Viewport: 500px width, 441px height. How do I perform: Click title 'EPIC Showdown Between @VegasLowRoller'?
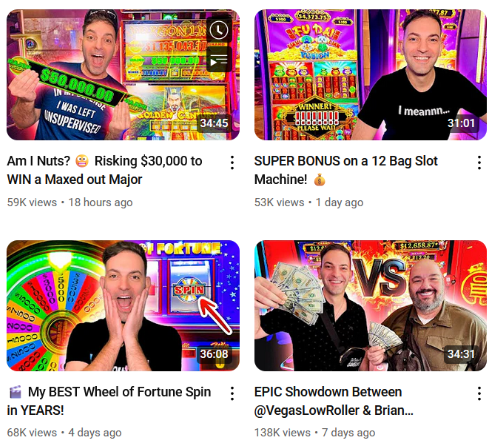click(x=334, y=401)
